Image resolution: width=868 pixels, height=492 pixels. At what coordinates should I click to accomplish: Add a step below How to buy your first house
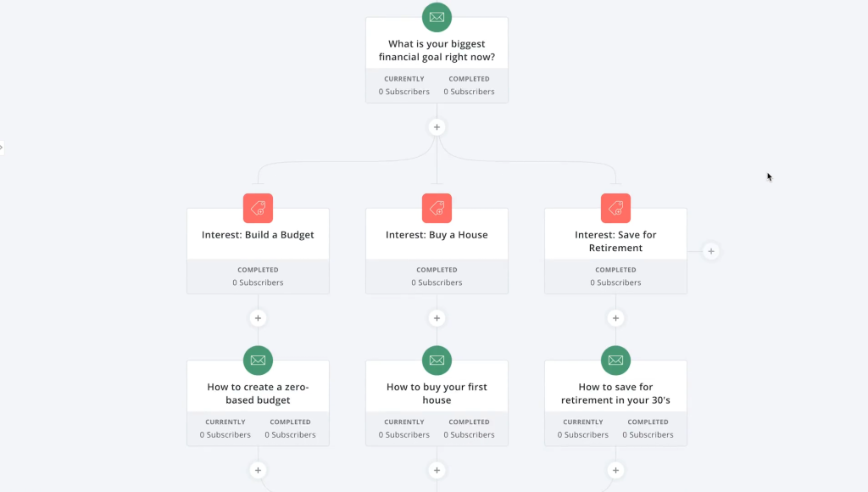pos(437,470)
